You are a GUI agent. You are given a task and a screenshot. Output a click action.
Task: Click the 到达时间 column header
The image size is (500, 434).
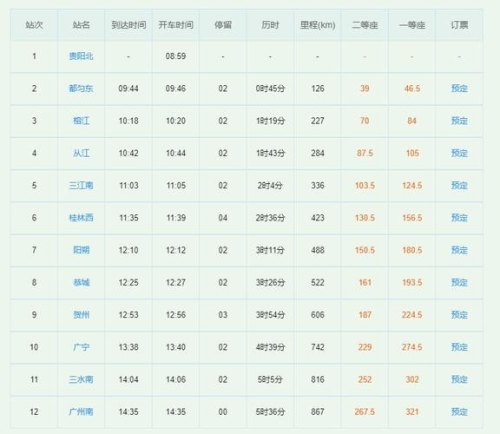point(129,25)
